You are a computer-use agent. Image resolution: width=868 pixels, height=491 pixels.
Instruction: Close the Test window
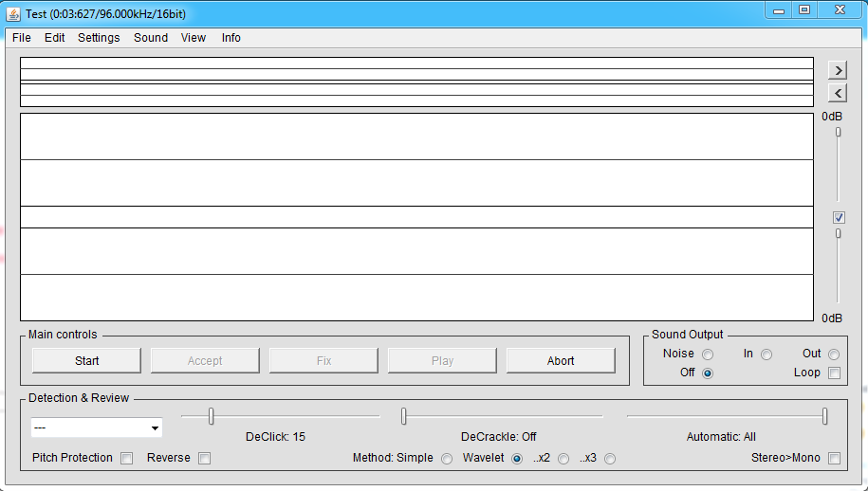[840, 10]
